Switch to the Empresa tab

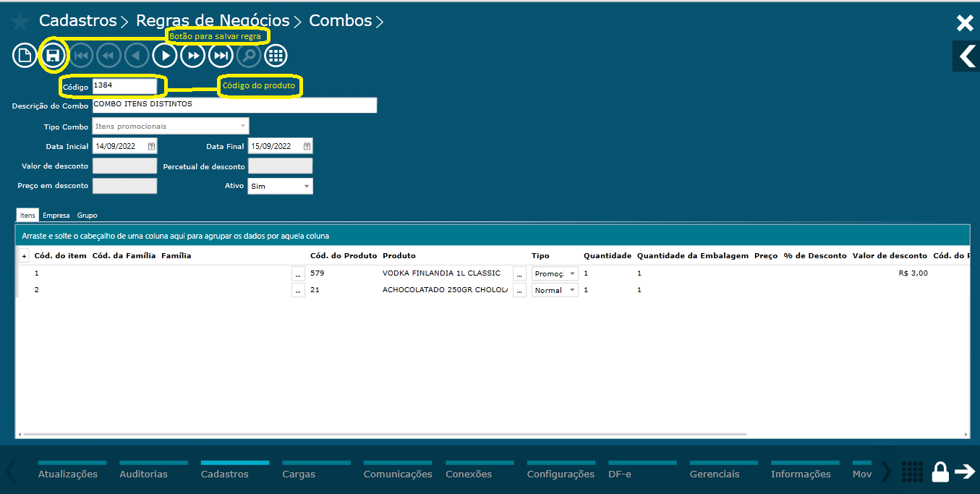(x=56, y=216)
